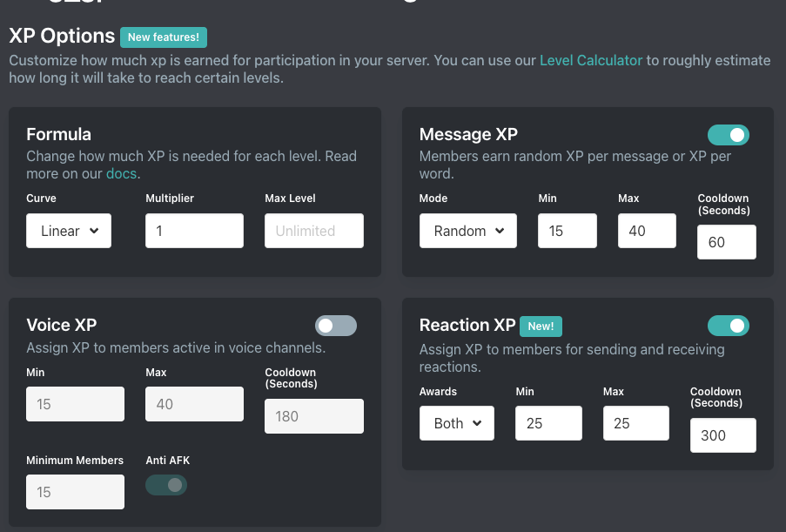
Task: Open the Curve dropdown set to Linear
Action: tap(69, 231)
